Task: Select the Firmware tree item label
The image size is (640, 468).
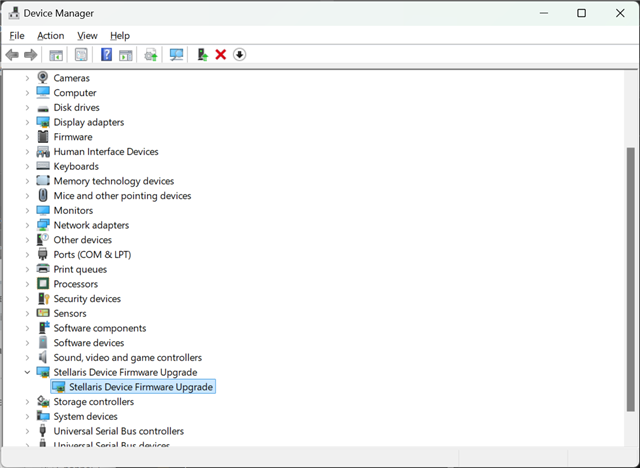Action: pos(73,137)
